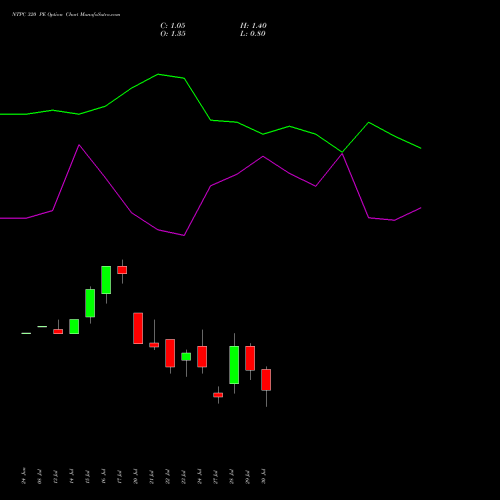500x500 pixels.
Task: Click the '24 Jun' date label
Action: coord(23,476)
